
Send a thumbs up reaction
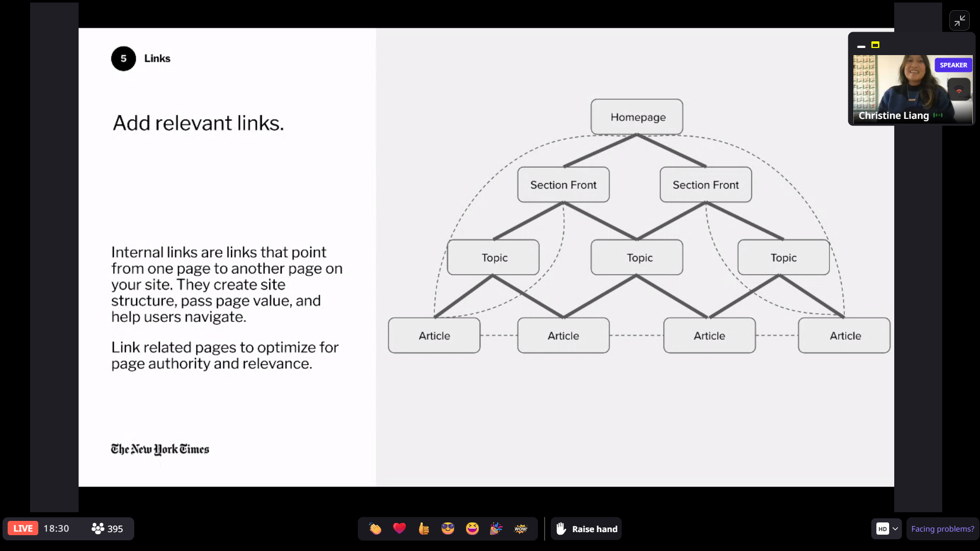(424, 529)
